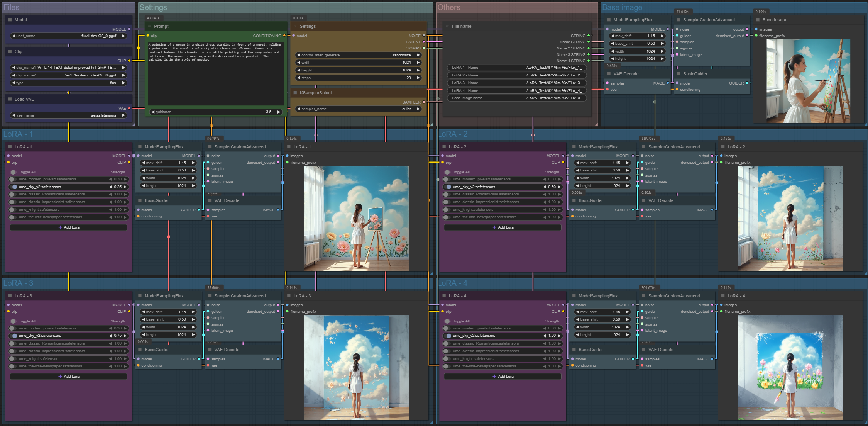Decrease steps value using left arrow
868x426 pixels.
(298, 78)
